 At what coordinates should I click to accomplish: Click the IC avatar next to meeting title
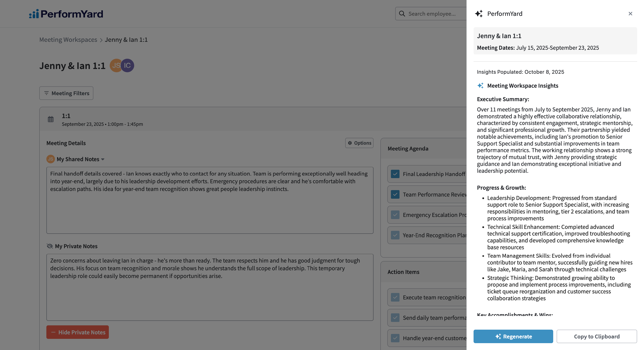pyautogui.click(x=128, y=65)
